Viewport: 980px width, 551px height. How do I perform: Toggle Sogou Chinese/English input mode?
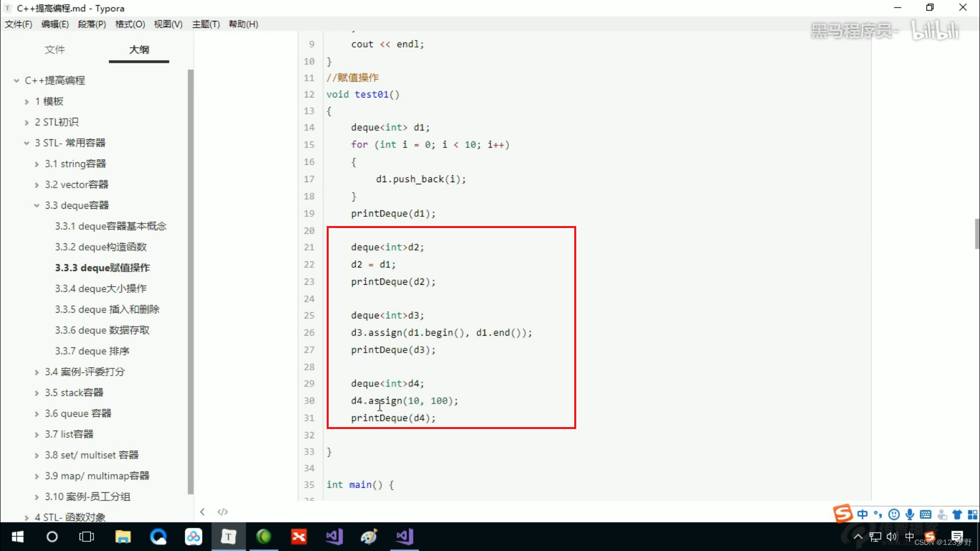(863, 514)
